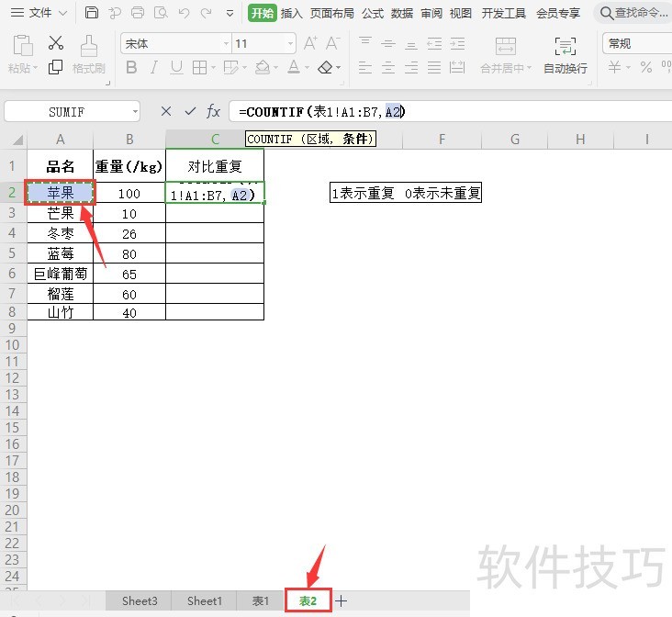The image size is (672, 617).
Task: Open the font name dropdown
Action: click(226, 43)
